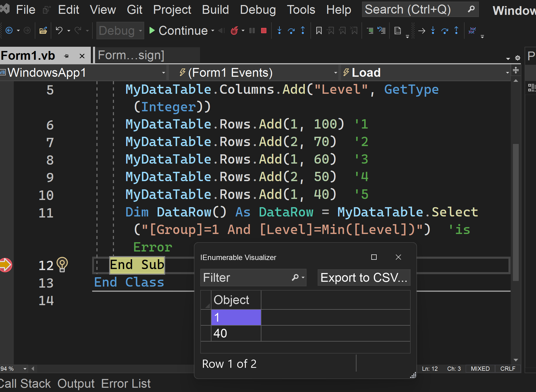Open the Build menu
Viewport: 536px width, 392px height.
215,10
